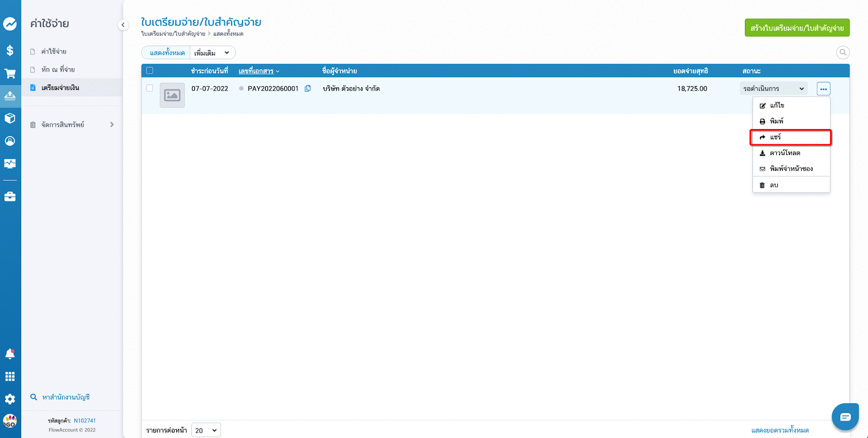
Task: Copy document number PAY2022060001 icon
Action: pyautogui.click(x=308, y=88)
